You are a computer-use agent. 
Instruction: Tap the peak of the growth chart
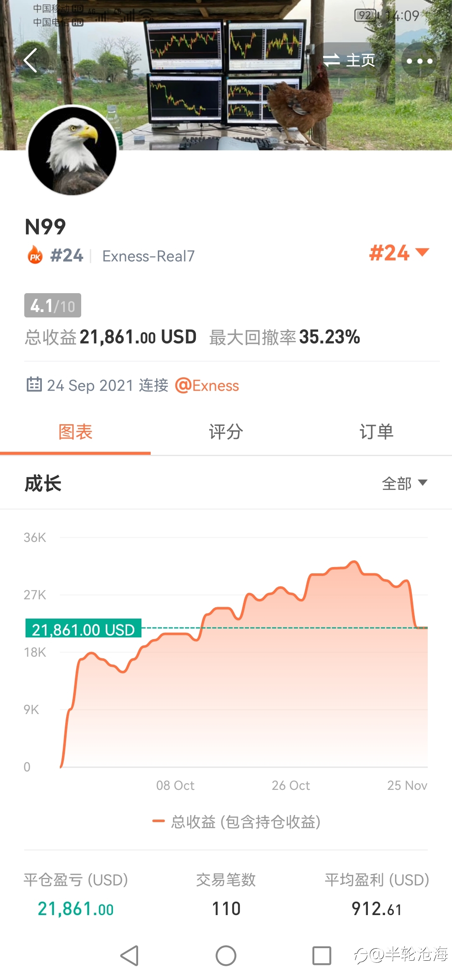click(354, 562)
